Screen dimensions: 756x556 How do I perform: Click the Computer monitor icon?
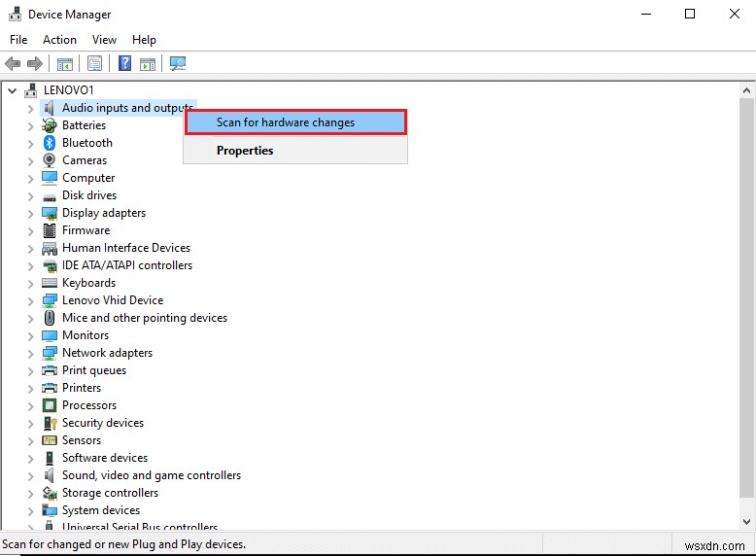pos(50,178)
